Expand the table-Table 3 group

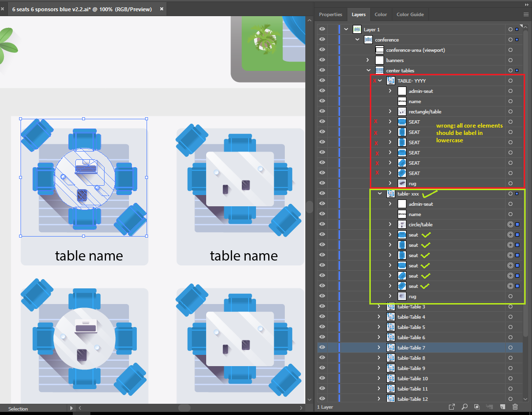[379, 307]
